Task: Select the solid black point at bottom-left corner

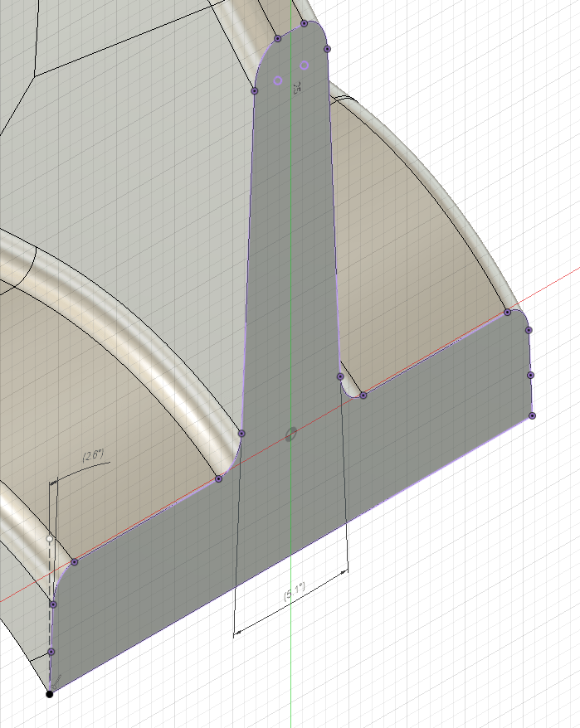Action: coord(49,694)
